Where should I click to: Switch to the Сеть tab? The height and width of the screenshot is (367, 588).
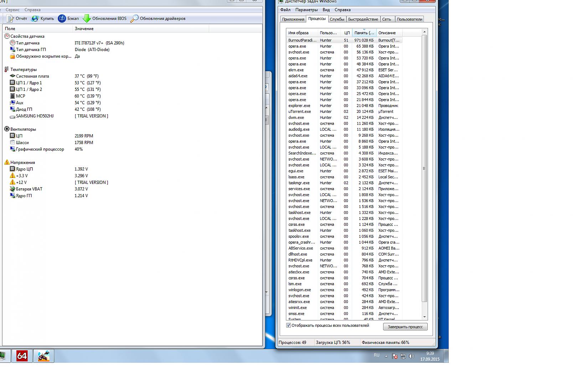(x=387, y=19)
